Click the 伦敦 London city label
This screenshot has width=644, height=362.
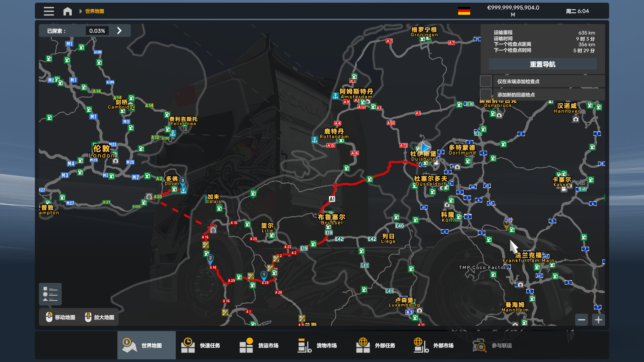[x=102, y=152]
